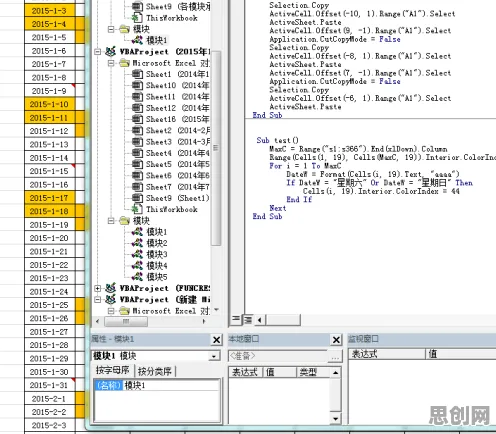Select the Sheet6 worksheet object icon
Viewport: 496px width, 434px height.
(137, 175)
